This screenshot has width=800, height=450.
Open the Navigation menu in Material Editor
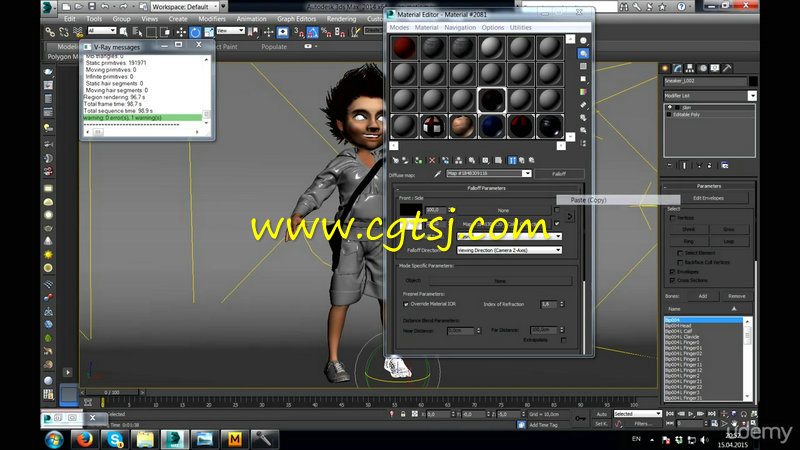[x=460, y=28]
